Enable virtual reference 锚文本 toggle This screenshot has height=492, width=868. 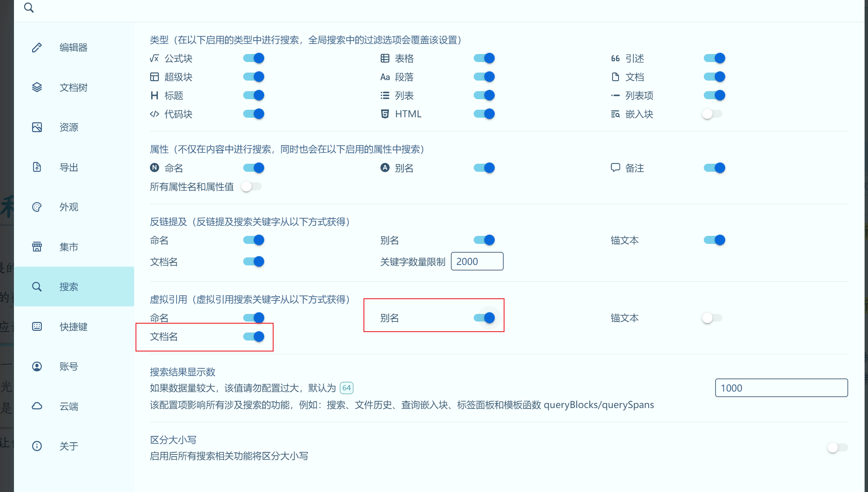tap(712, 318)
